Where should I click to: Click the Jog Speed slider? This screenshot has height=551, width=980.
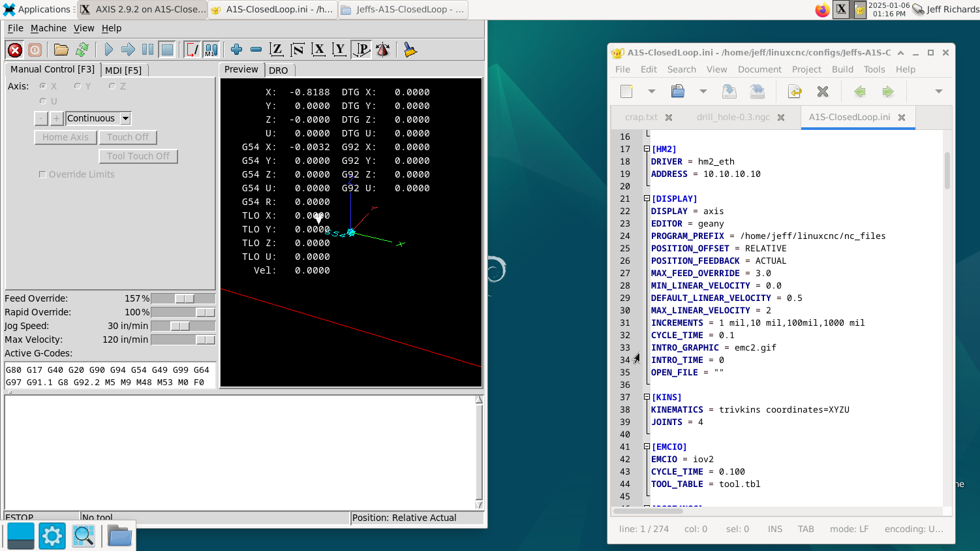click(183, 326)
